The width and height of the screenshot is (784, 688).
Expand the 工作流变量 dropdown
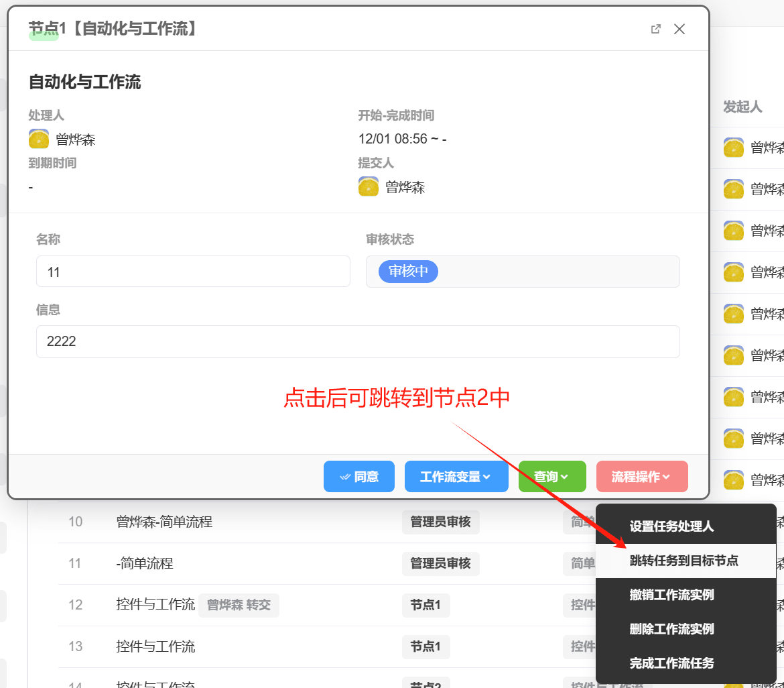click(x=456, y=477)
